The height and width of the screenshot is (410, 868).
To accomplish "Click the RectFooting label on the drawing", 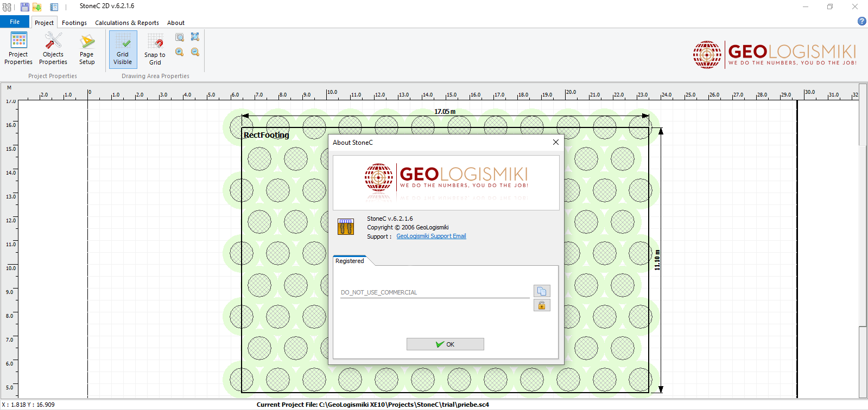I will (267, 135).
